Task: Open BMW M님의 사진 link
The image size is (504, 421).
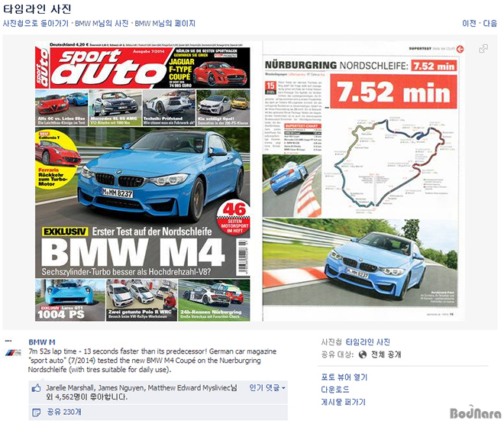Action: point(102,23)
